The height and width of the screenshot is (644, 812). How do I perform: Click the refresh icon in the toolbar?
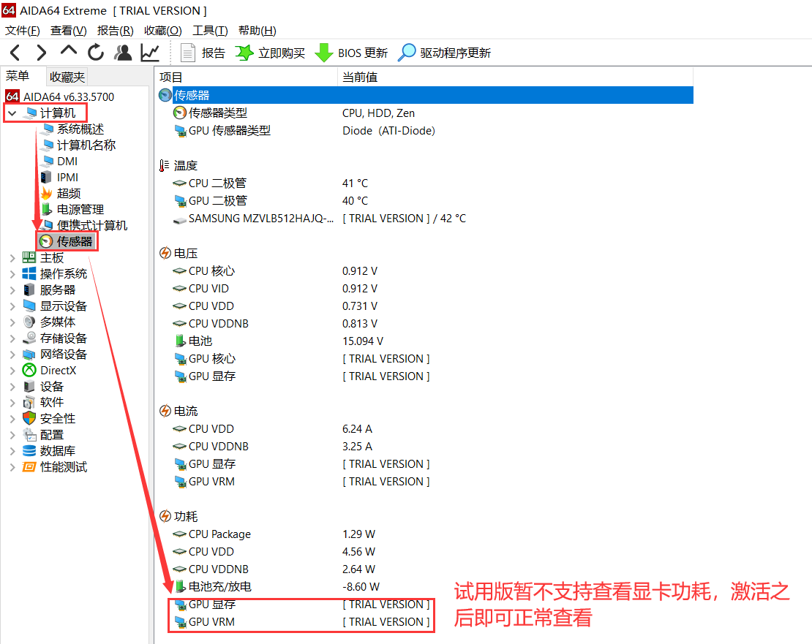click(95, 53)
